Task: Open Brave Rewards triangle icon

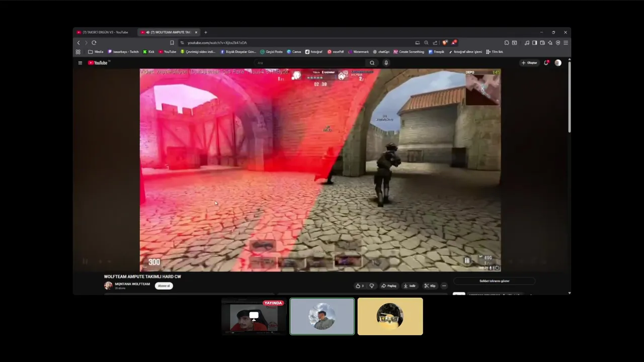Action: 454,43
